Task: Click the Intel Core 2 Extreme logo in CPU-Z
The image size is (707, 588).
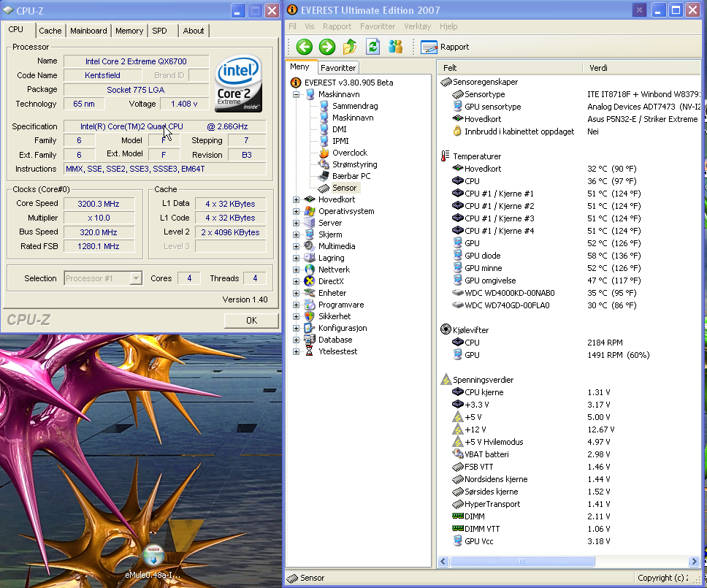Action: [x=239, y=83]
